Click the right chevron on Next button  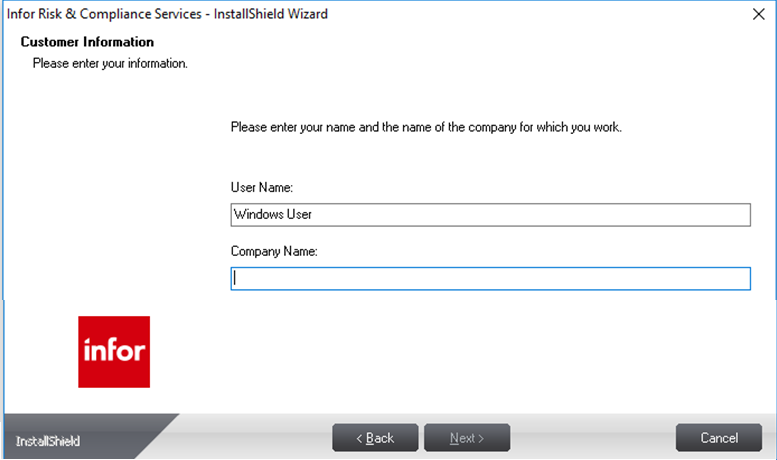481,439
